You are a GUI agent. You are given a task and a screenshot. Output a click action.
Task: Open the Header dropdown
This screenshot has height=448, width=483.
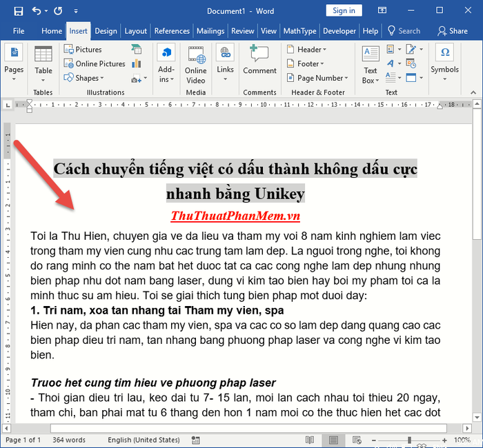pos(306,49)
